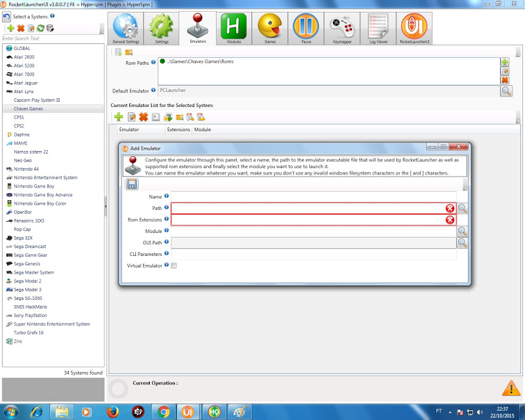The height and width of the screenshot is (420, 525).
Task: Open the Windows Start menu
Action: (x=11, y=411)
